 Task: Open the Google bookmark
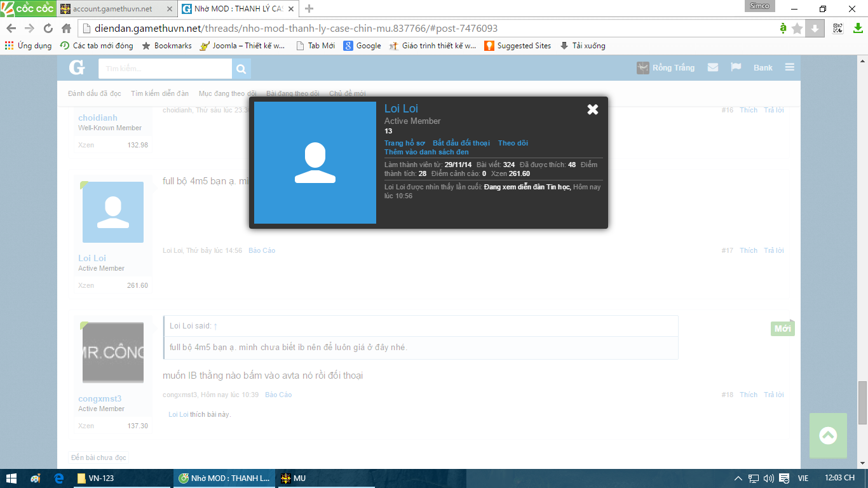tap(362, 46)
